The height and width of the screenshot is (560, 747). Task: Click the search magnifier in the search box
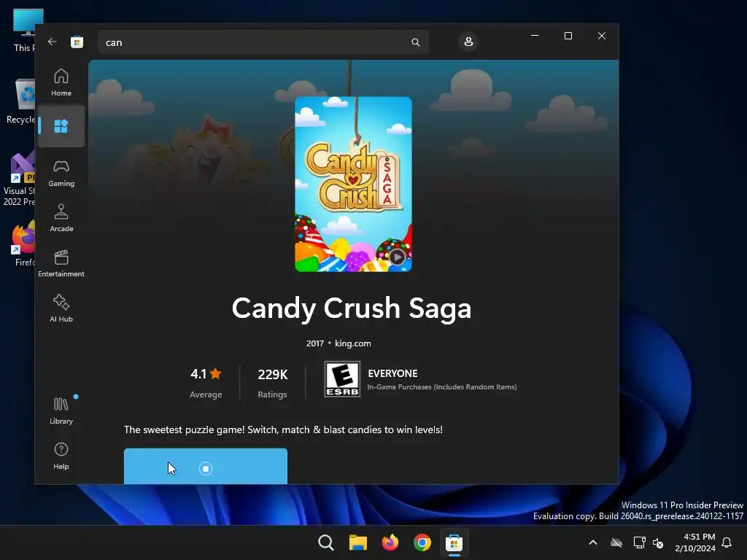point(415,42)
